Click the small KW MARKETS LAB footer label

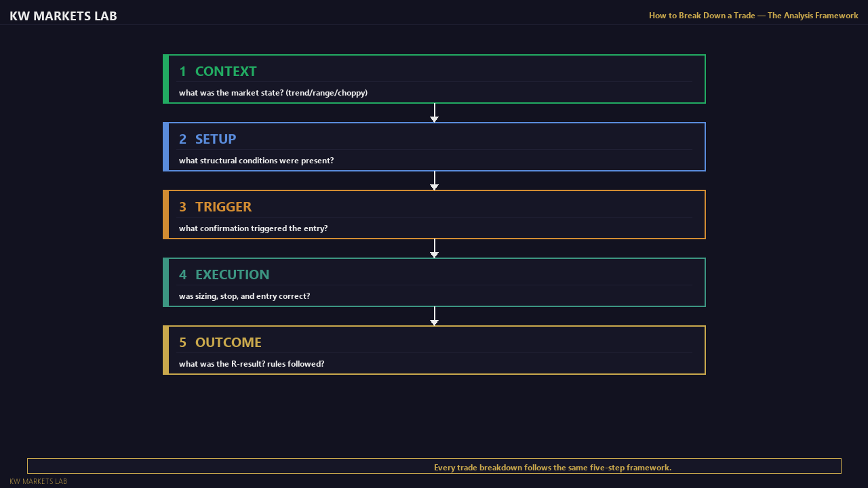pyautogui.click(x=38, y=481)
